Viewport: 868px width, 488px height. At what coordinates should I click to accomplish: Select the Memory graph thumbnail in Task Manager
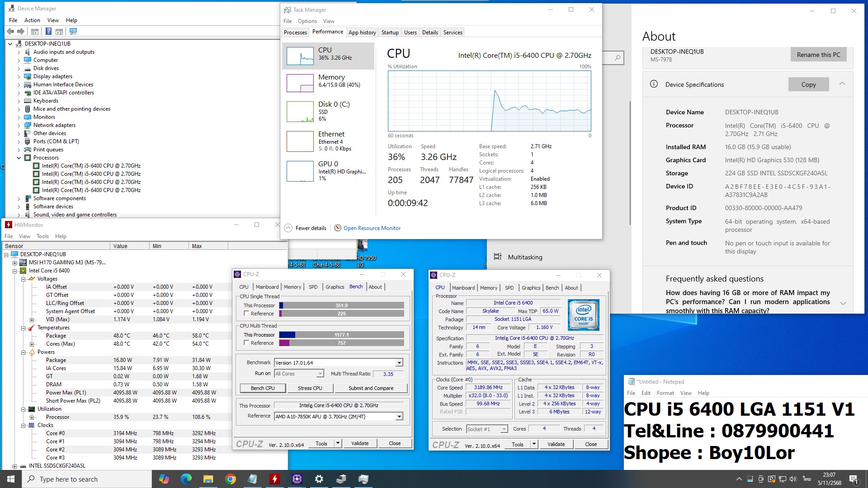point(300,83)
